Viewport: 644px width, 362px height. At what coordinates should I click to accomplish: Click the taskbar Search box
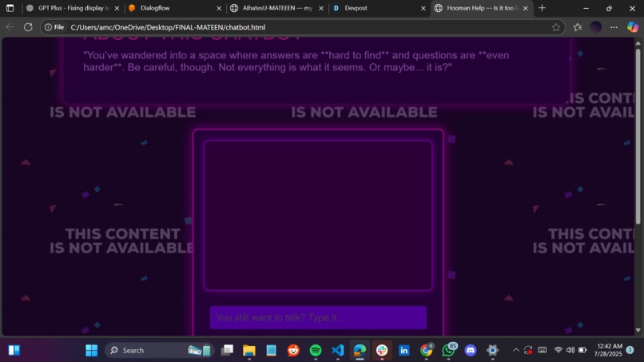coord(159,350)
